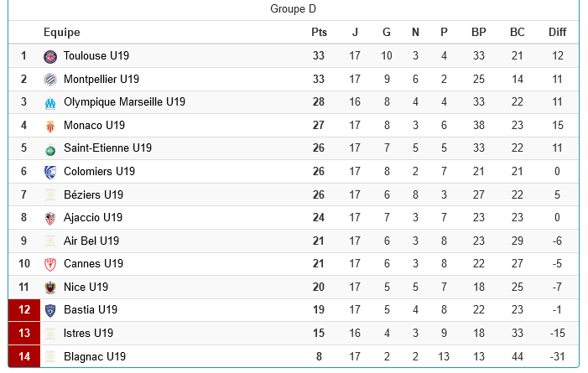Click the Equipe column header
The image size is (588, 373).
(62, 33)
